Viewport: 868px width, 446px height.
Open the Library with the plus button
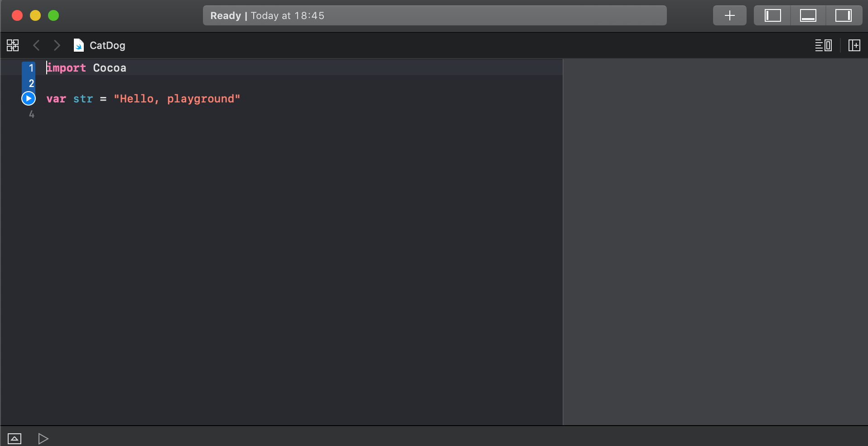[729, 15]
